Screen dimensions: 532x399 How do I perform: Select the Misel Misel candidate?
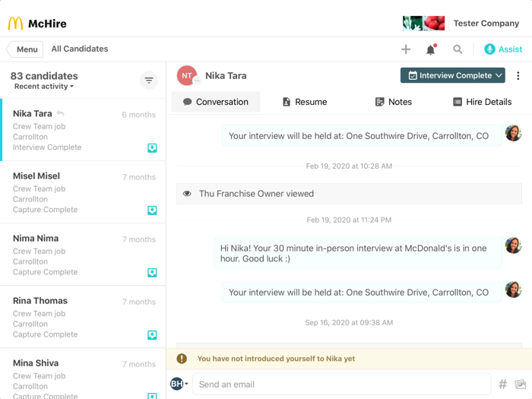click(83, 192)
